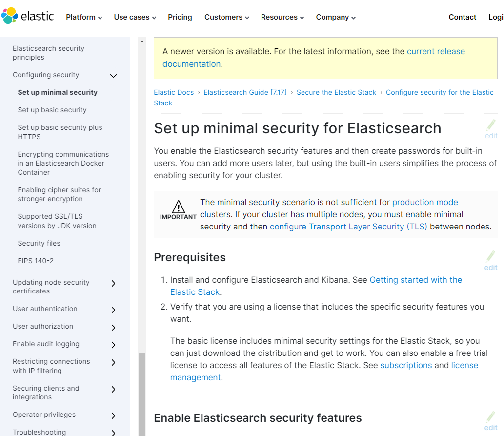Open Updating node security certificates item
This screenshot has width=504, height=436.
(x=51, y=287)
